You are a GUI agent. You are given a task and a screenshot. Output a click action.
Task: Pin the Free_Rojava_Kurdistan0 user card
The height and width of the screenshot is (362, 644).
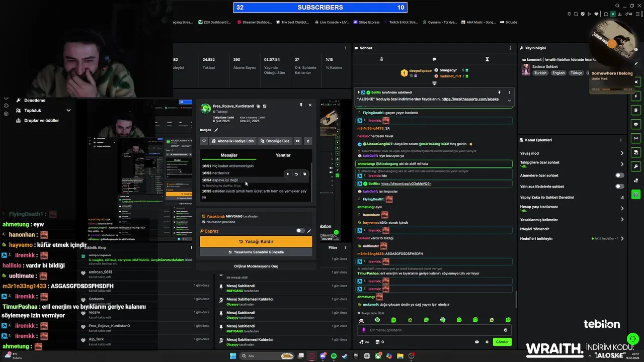point(301,105)
